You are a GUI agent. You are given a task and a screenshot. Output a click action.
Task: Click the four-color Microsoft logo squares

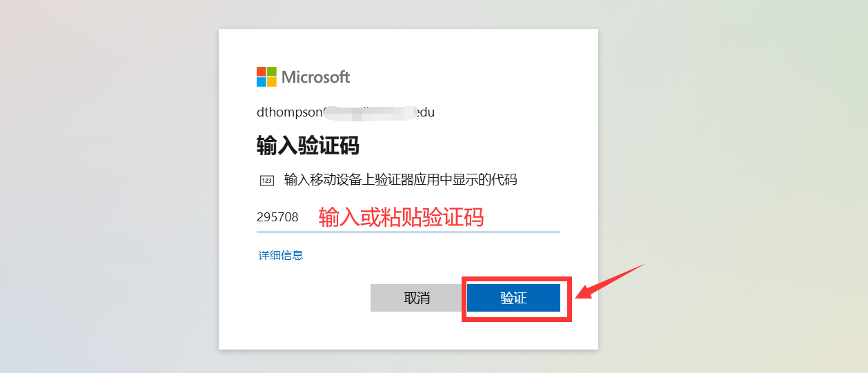[266, 77]
